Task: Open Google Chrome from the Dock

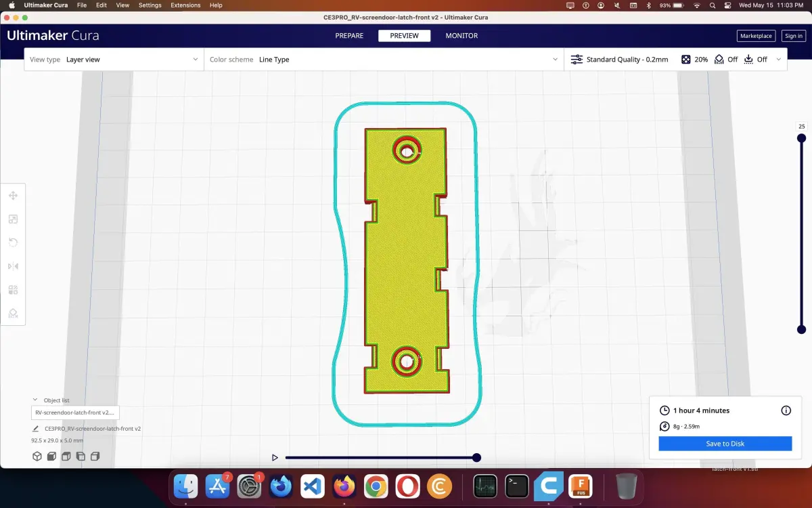Action: click(x=376, y=486)
